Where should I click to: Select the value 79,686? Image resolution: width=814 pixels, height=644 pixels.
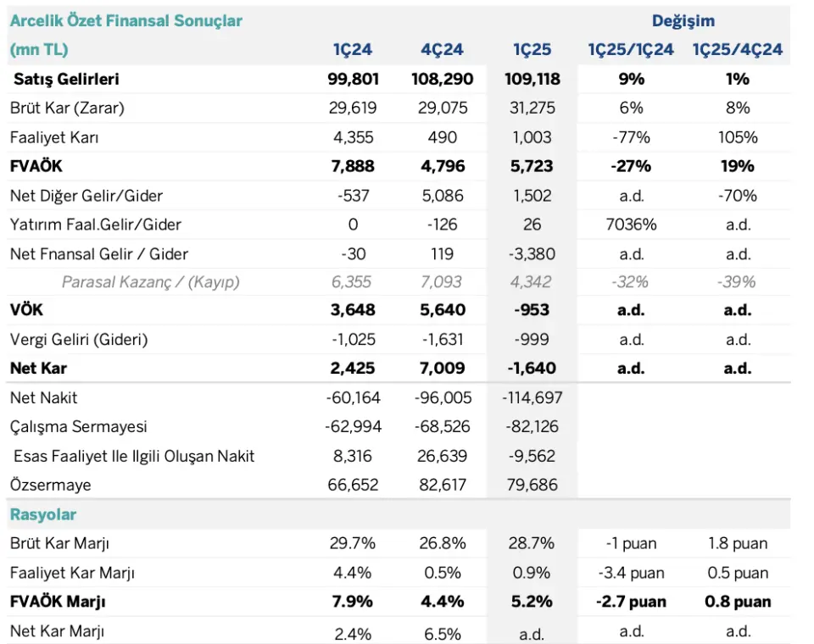click(x=532, y=486)
